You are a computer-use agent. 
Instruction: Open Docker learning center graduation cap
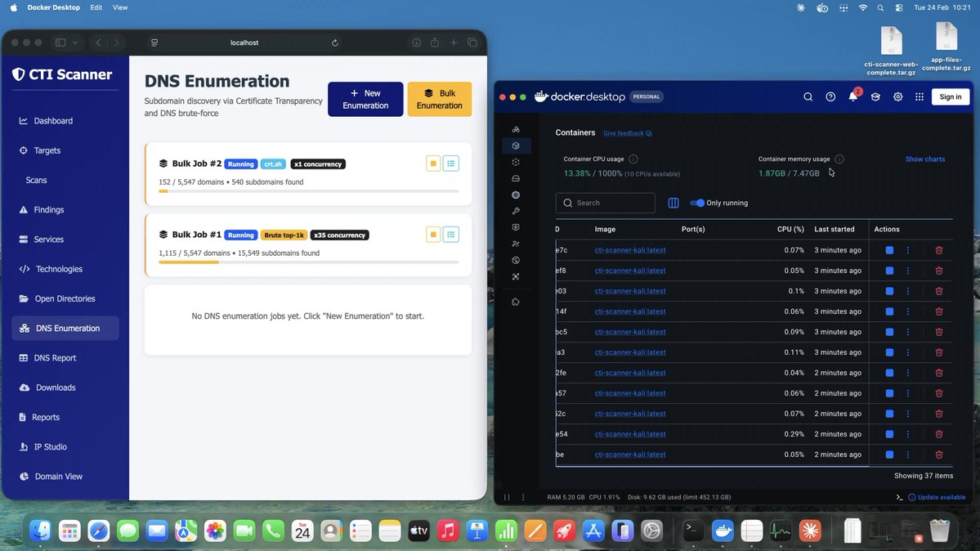[x=875, y=97]
